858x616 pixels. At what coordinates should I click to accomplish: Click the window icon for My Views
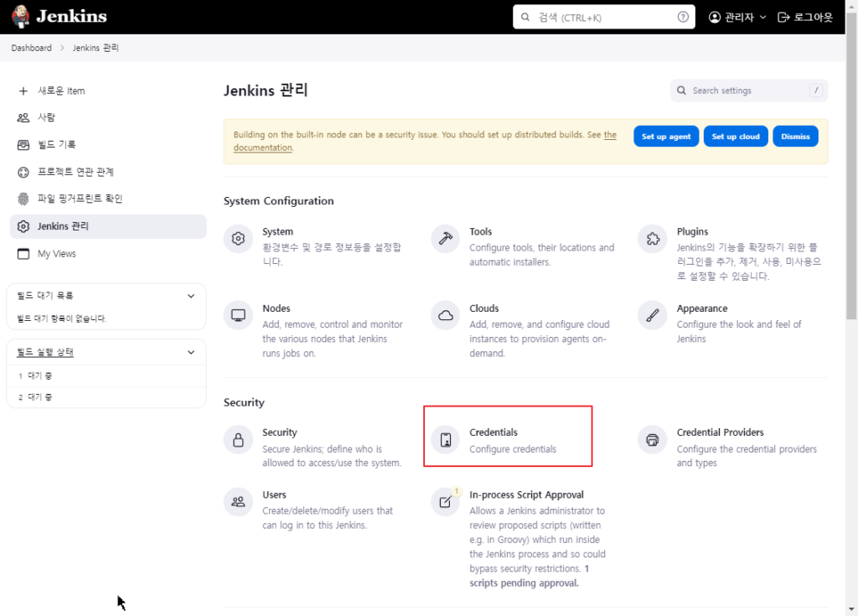[23, 253]
